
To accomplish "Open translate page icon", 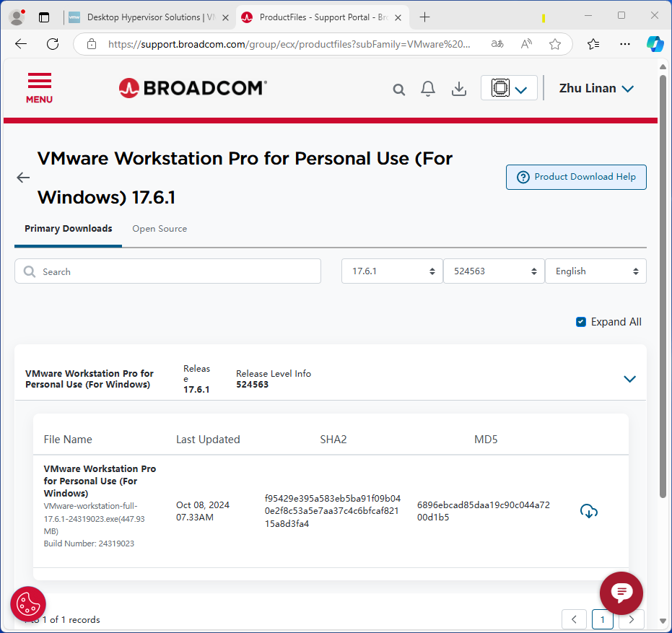I will [497, 44].
